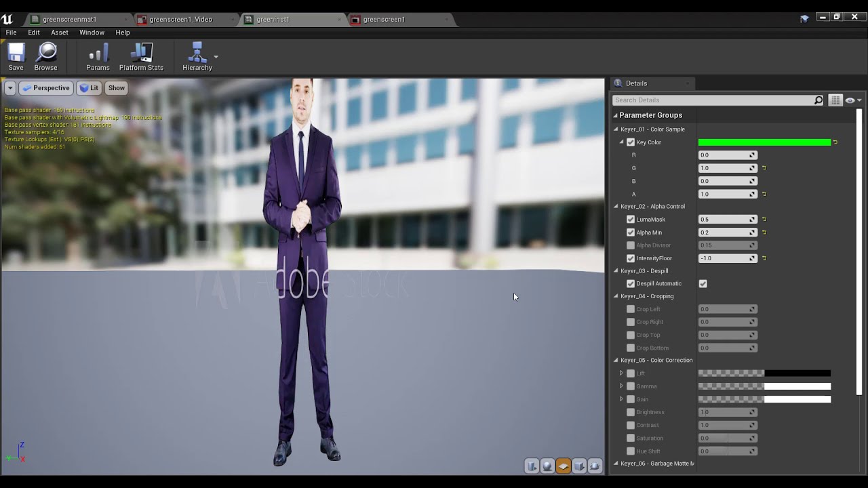Click the Unreal Engine logo icon
Viewport: 868px width, 488px height.
pos(7,19)
